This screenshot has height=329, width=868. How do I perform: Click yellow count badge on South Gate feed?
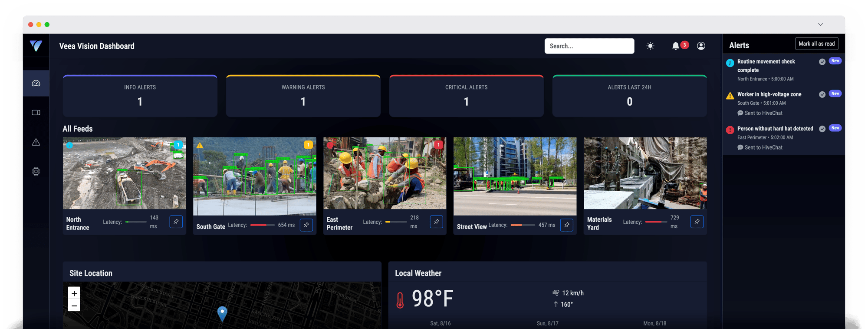(x=308, y=145)
